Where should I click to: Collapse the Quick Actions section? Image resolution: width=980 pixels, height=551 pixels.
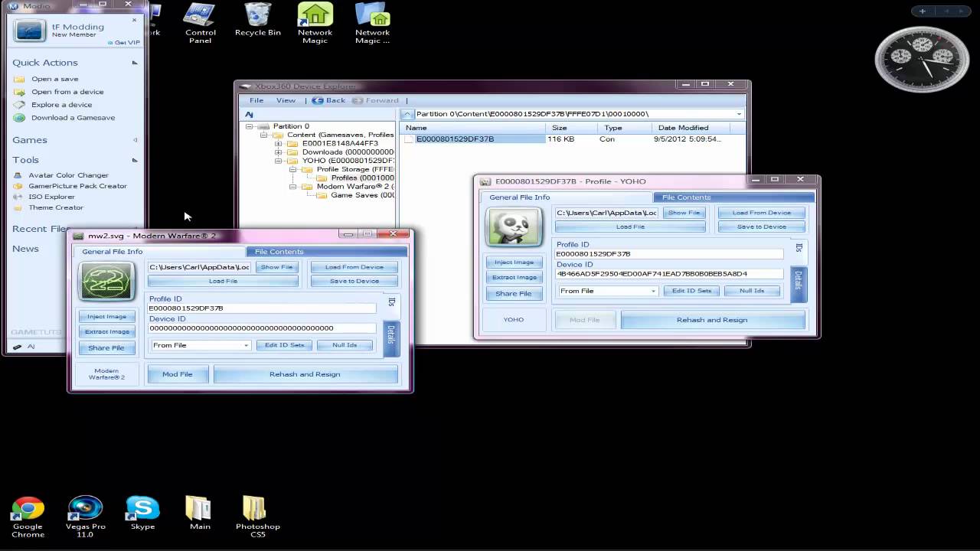pyautogui.click(x=135, y=63)
